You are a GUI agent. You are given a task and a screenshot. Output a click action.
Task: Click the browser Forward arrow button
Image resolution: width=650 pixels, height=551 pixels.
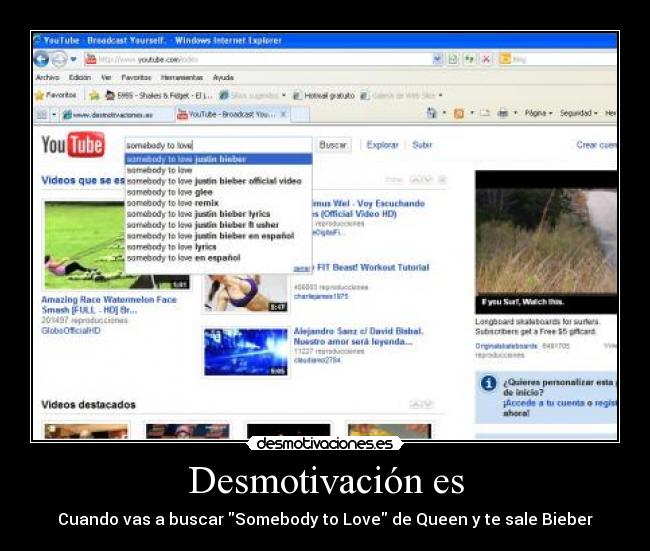[59, 59]
